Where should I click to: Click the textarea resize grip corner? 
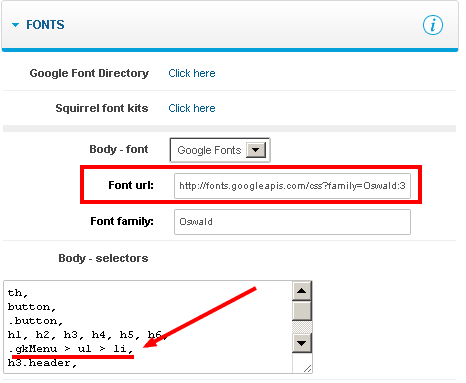click(307, 368)
